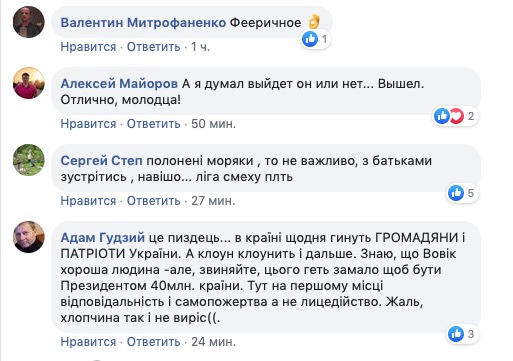
Task: Open the name link Адам Гудзий
Action: coord(103,238)
